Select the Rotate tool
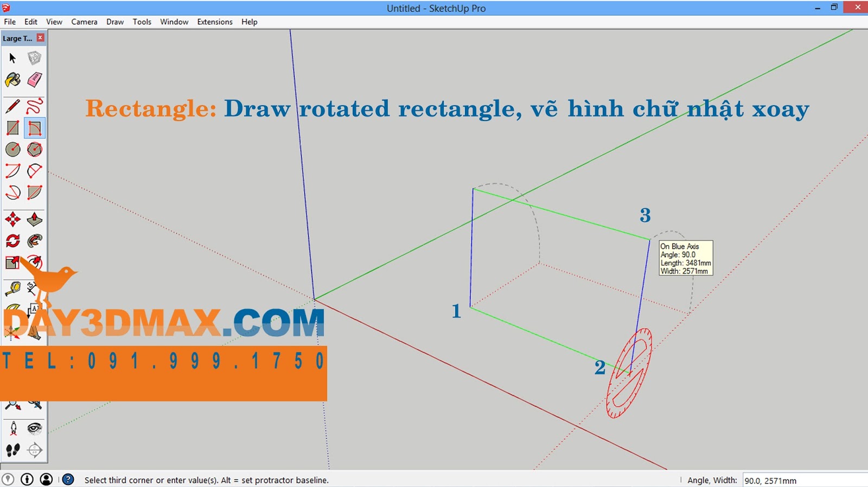Viewport: 868px width, 487px height. click(12, 241)
